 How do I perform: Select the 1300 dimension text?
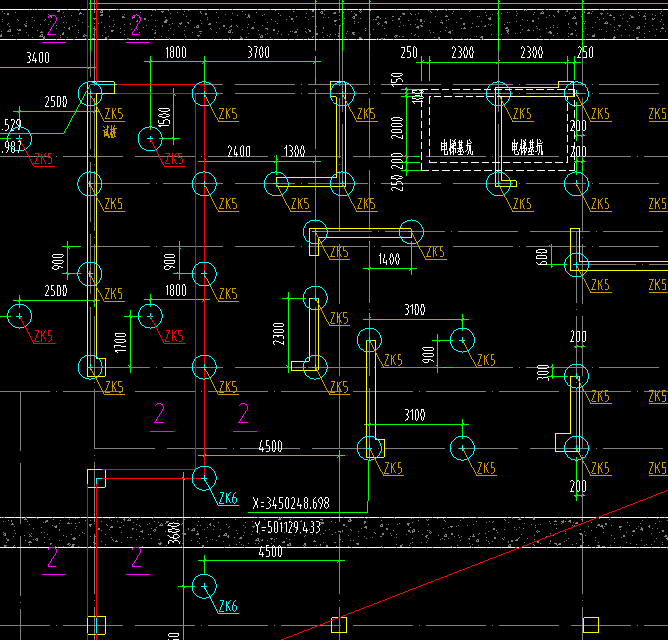point(294,151)
